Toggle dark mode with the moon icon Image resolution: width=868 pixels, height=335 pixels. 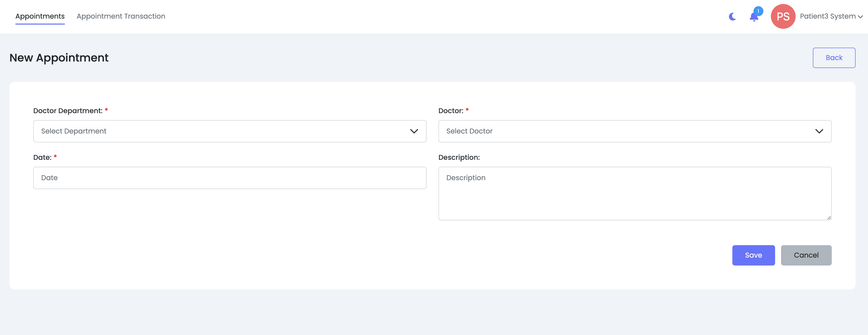[x=732, y=16]
